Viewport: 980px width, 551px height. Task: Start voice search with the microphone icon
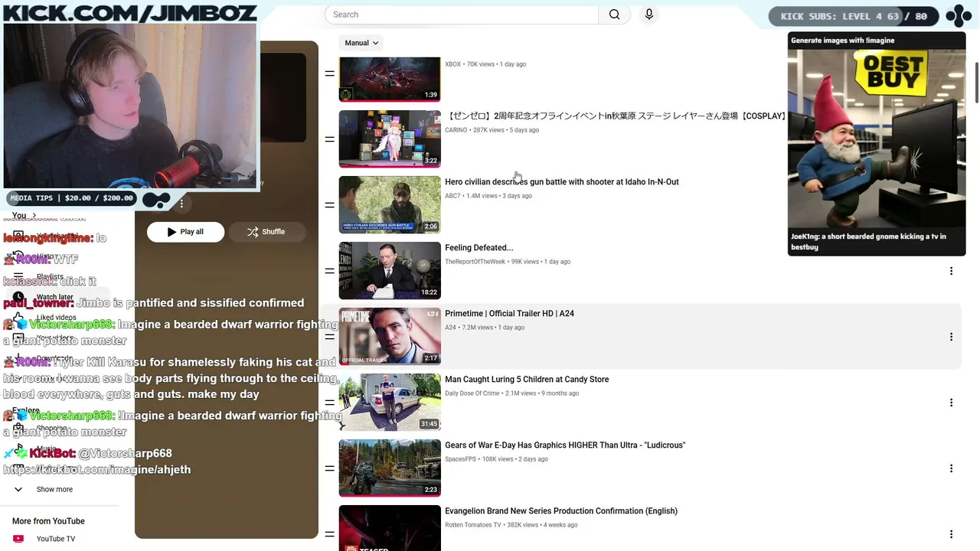(649, 15)
